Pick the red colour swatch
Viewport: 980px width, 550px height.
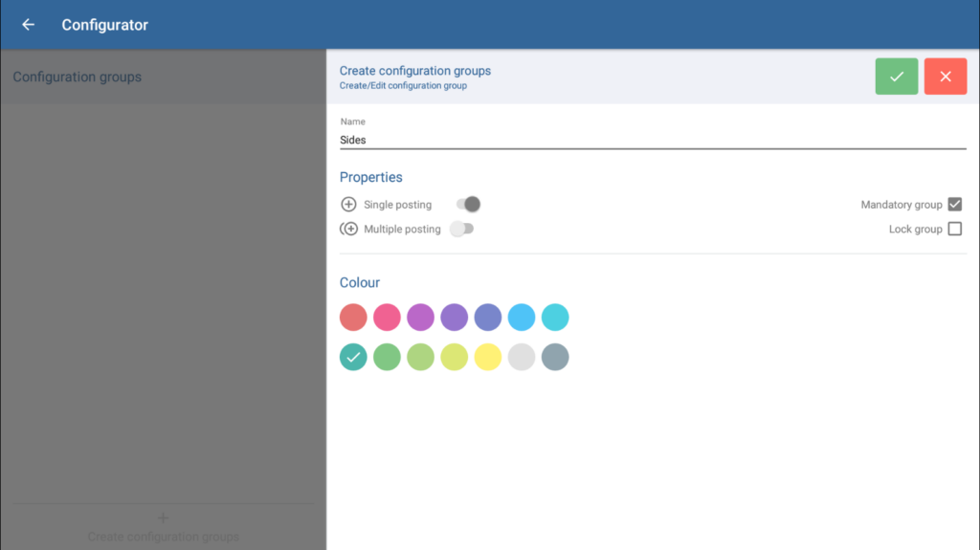(x=353, y=317)
